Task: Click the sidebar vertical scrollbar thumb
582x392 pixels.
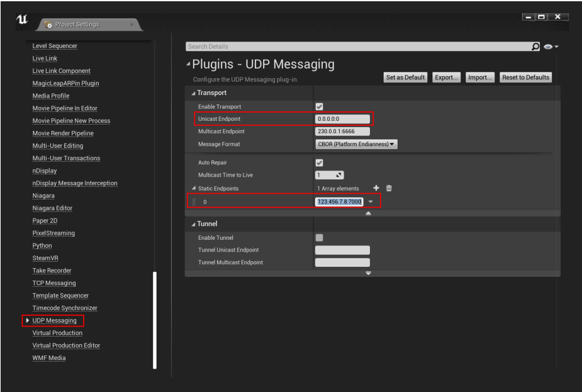Action: tap(155, 320)
